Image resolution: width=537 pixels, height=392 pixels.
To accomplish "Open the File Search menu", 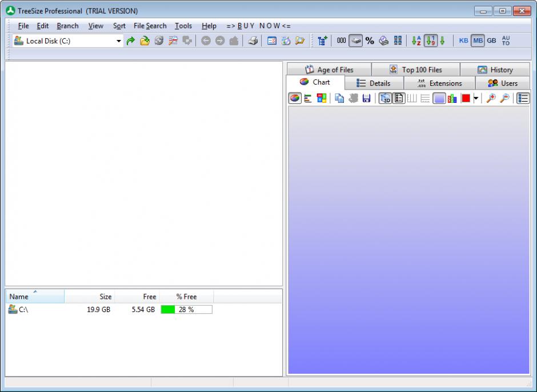I will [150, 26].
